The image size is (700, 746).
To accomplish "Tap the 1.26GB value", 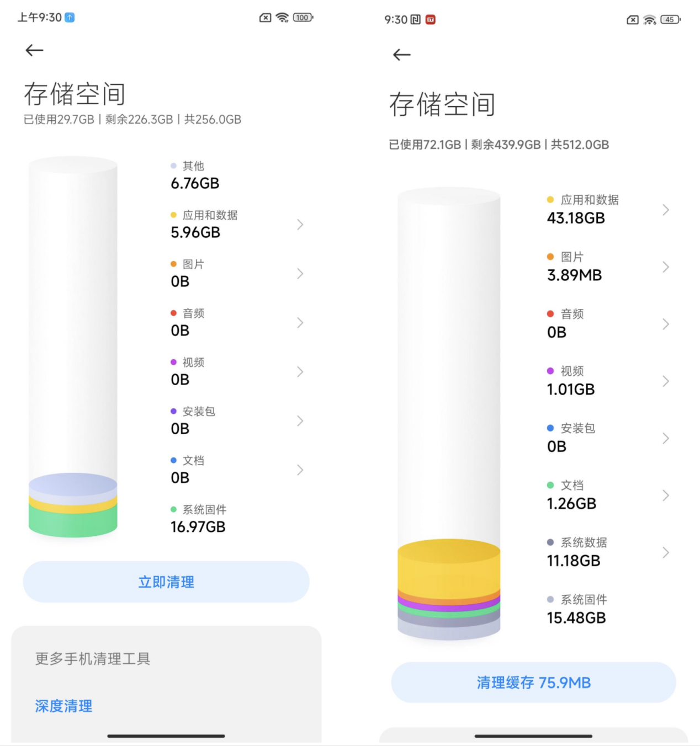I will [571, 504].
